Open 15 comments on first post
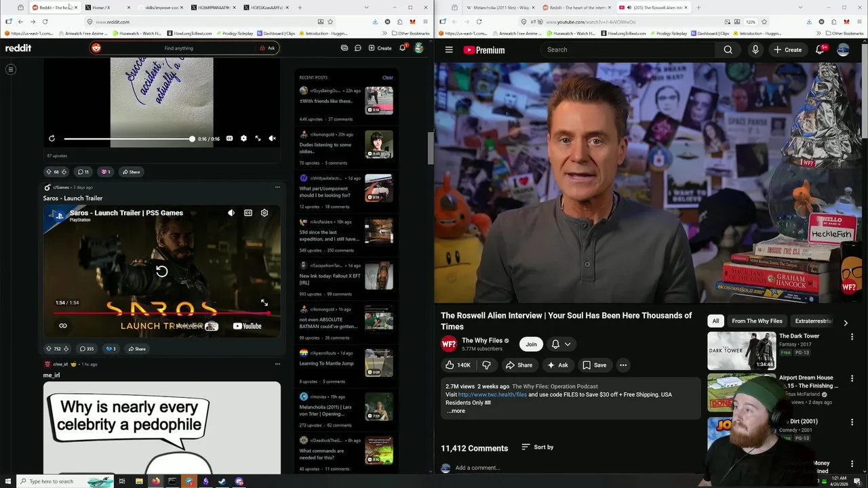Viewport: 868px width, 488px height. tap(83, 171)
